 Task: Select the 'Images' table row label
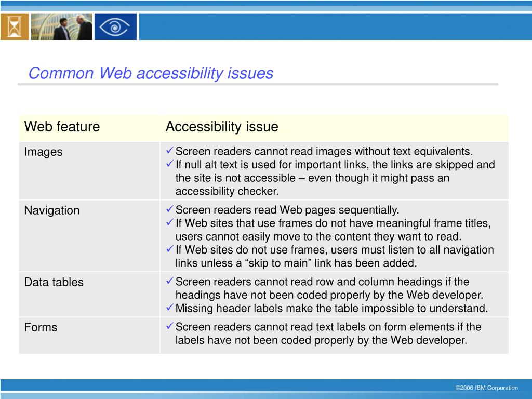point(43,152)
